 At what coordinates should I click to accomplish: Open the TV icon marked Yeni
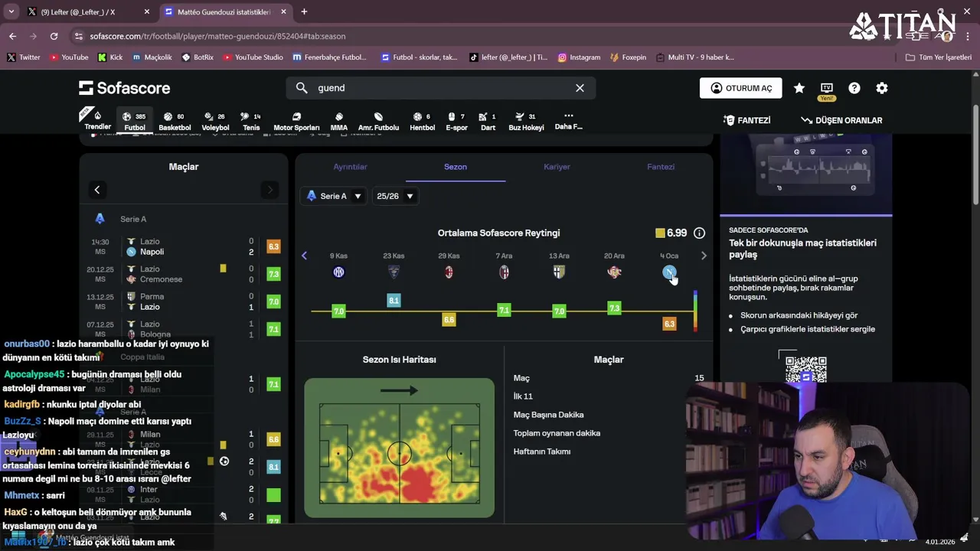tap(827, 89)
